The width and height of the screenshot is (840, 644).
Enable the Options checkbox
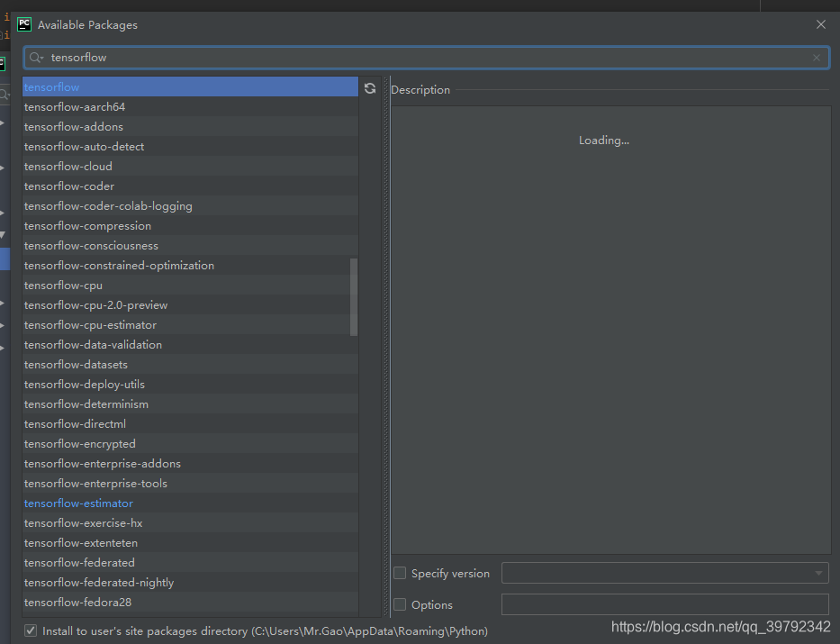[400, 604]
